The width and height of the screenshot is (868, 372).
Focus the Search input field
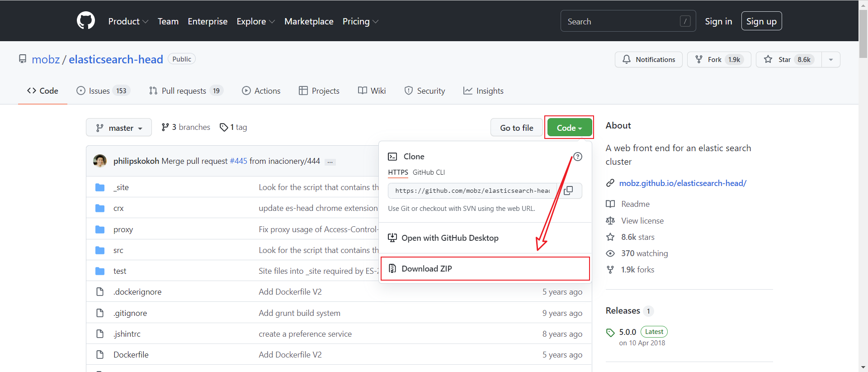628,21
